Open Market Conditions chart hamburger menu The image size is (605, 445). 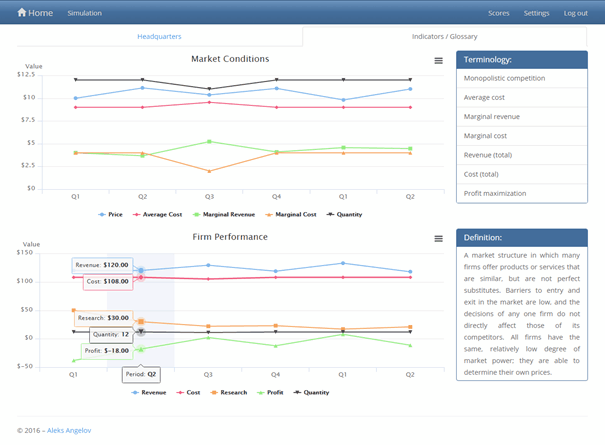pyautogui.click(x=438, y=61)
